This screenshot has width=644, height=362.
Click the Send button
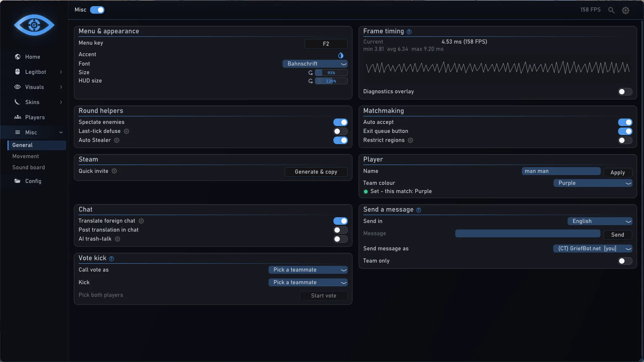tap(618, 235)
